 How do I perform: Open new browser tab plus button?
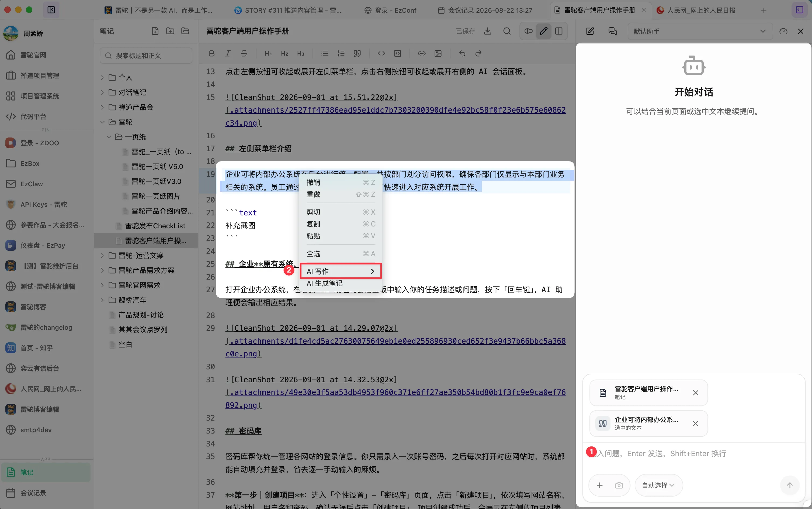[764, 10]
